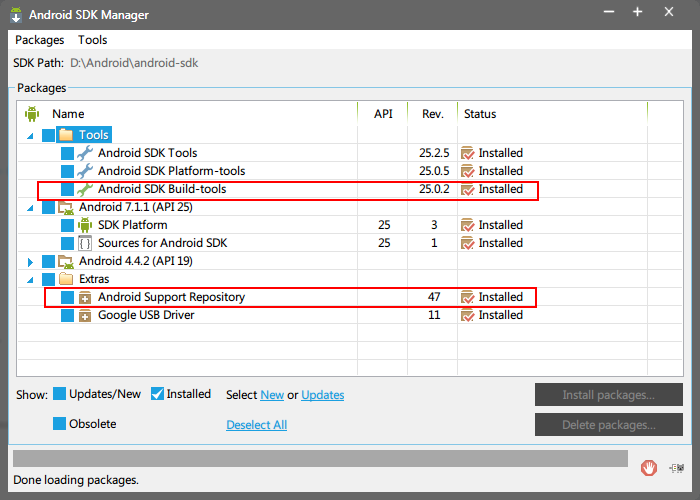This screenshot has width=700, height=500.
Task: Click the Rev. column header
Action: pyautogui.click(x=433, y=114)
